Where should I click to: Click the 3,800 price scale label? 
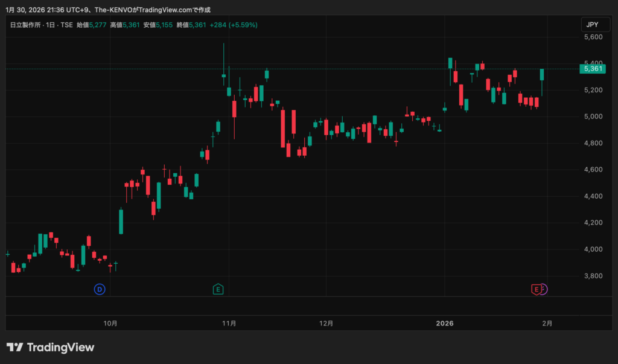click(x=593, y=276)
